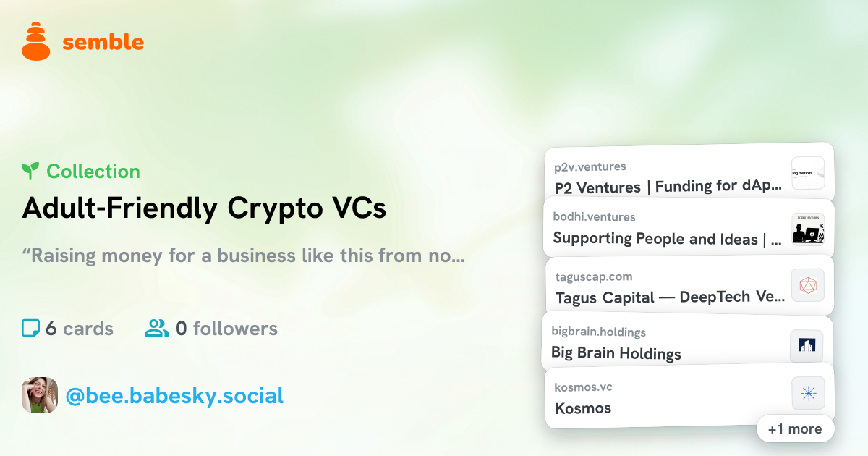Open the @bee.babesky.social profile link
This screenshot has width=868, height=456.
[x=174, y=396]
